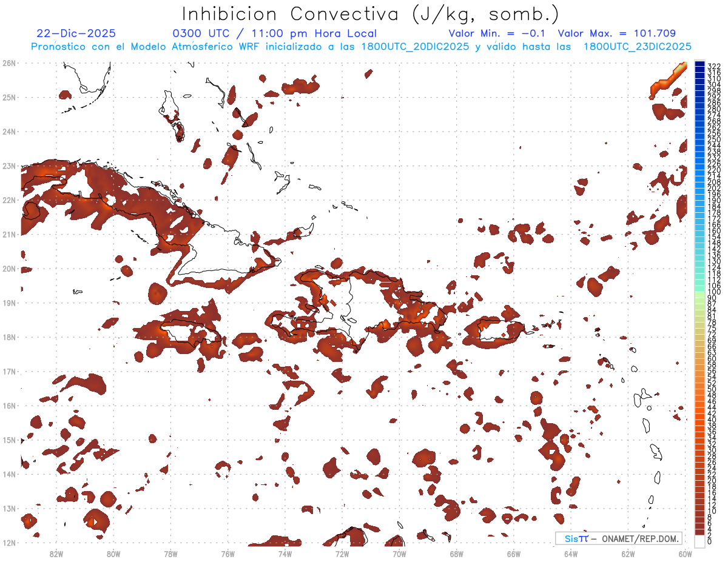Click the 13N latitude axis label
This screenshot has width=728, height=562.
[8, 508]
